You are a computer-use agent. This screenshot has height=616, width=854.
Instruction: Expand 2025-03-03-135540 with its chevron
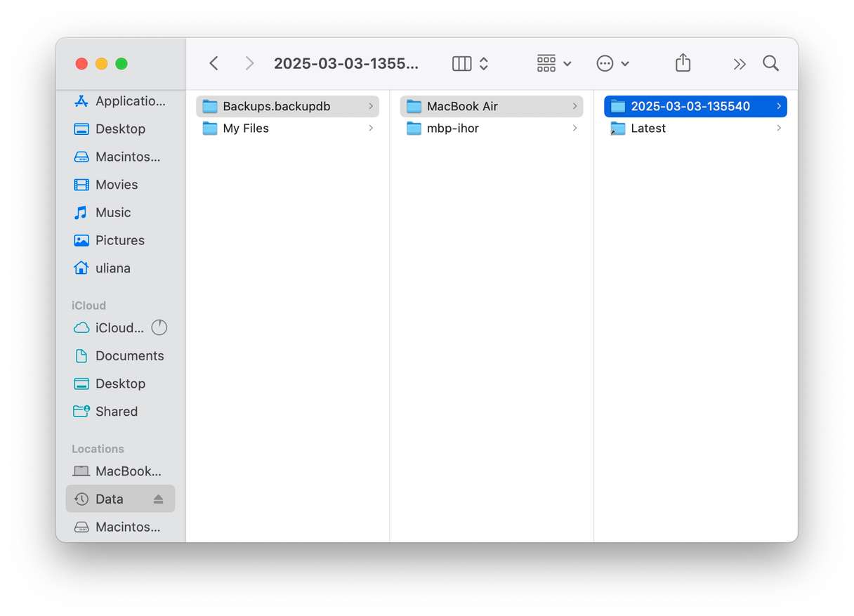[x=779, y=106]
